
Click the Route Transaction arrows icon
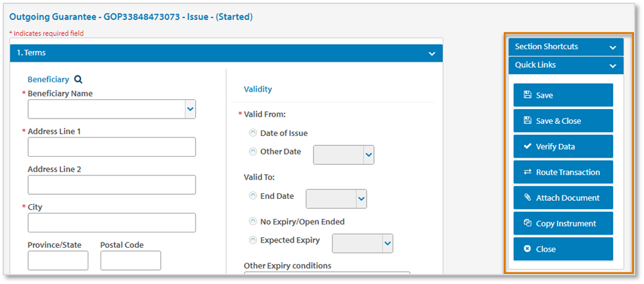[527, 172]
